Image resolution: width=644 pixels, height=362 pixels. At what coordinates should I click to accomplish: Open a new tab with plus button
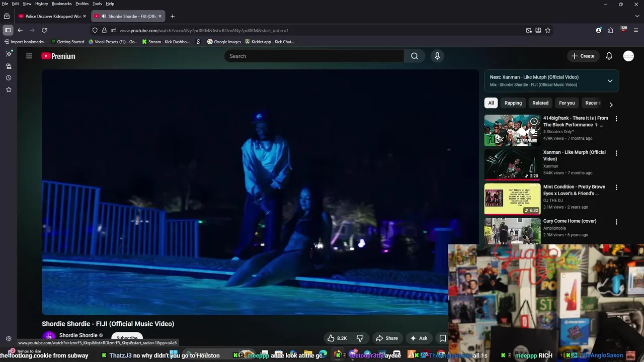pos(173,16)
